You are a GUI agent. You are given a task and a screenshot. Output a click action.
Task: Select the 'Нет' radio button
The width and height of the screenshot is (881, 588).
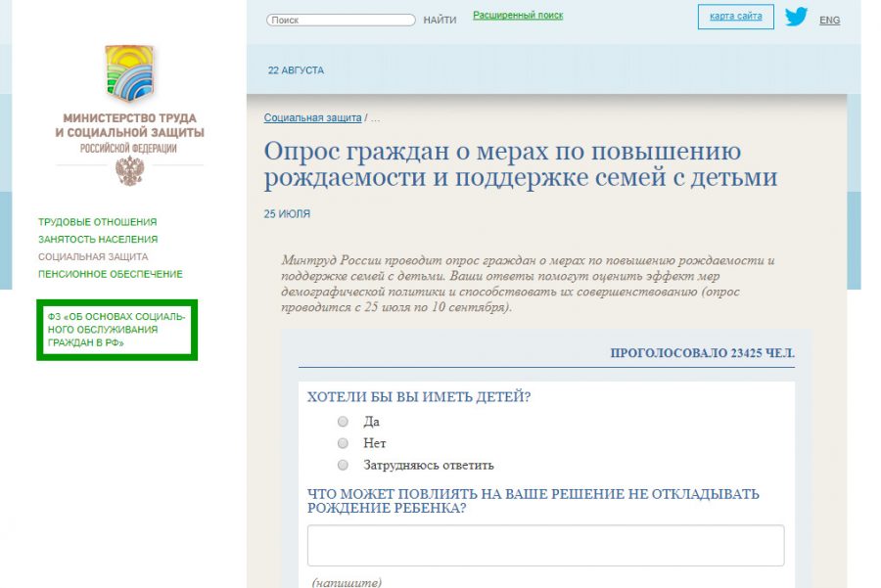tap(343, 443)
